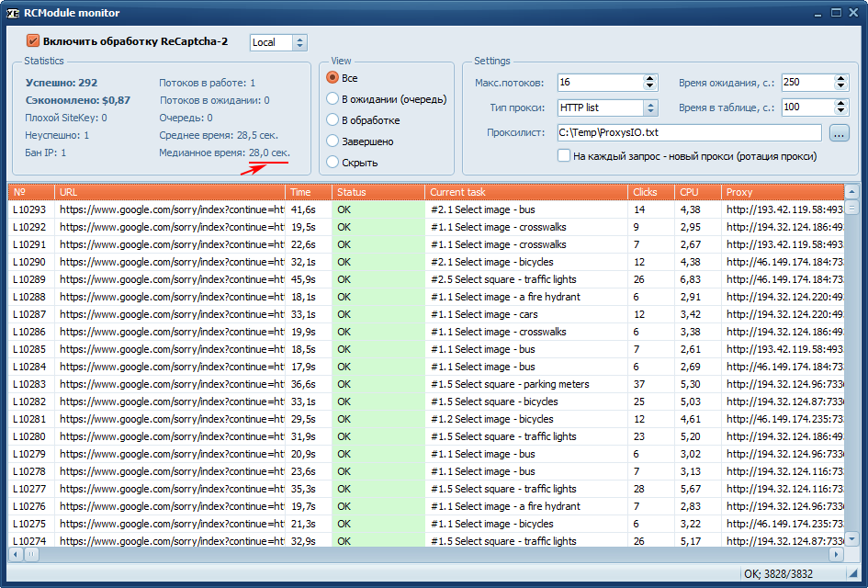Toggle the ReCaptcha-2 processing checkbox

click(x=33, y=41)
